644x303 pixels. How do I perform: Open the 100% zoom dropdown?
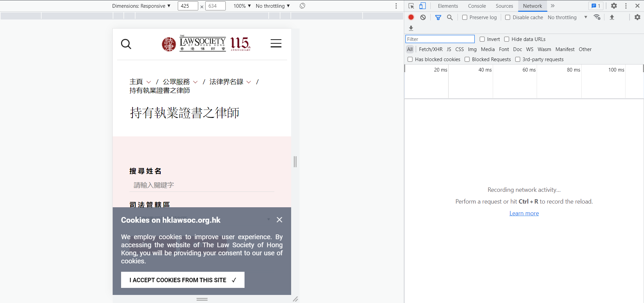242,6
